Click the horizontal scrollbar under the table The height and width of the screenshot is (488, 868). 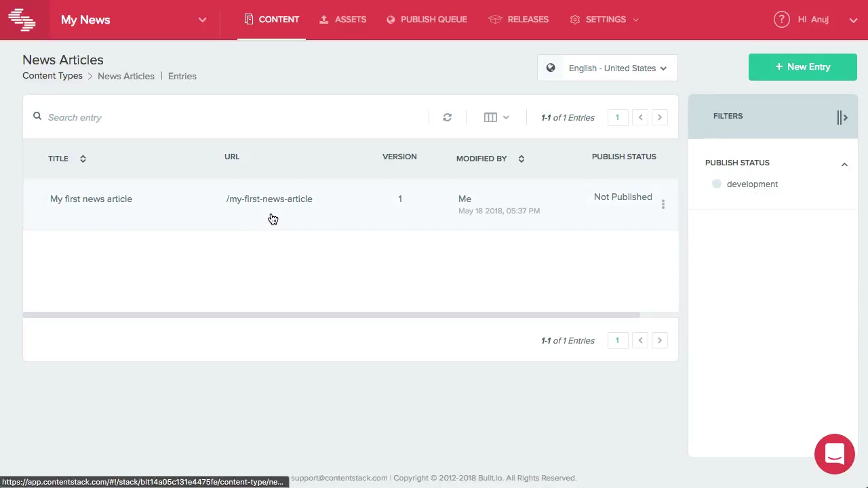(x=331, y=314)
